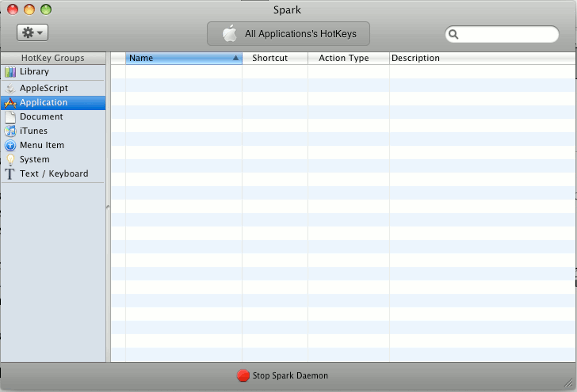Click the window resize grip corner
This screenshot has width=577, height=392.
(x=569, y=384)
